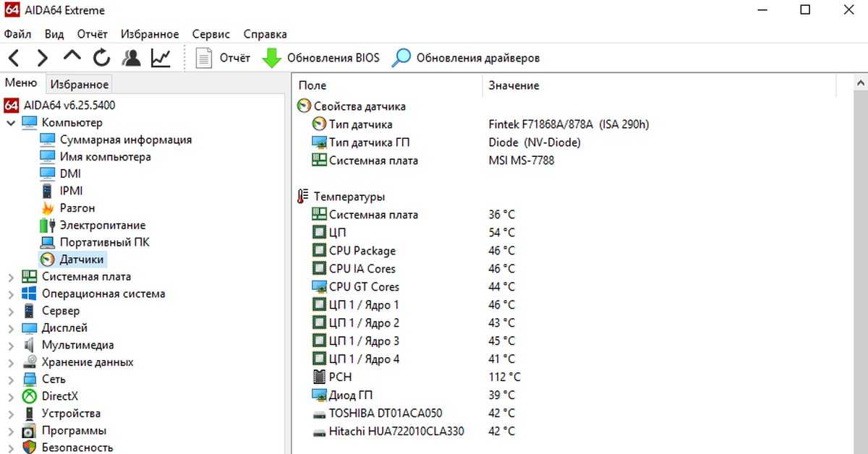
Task: Click Обновления драйверов magnifier button
Action: 466,58
